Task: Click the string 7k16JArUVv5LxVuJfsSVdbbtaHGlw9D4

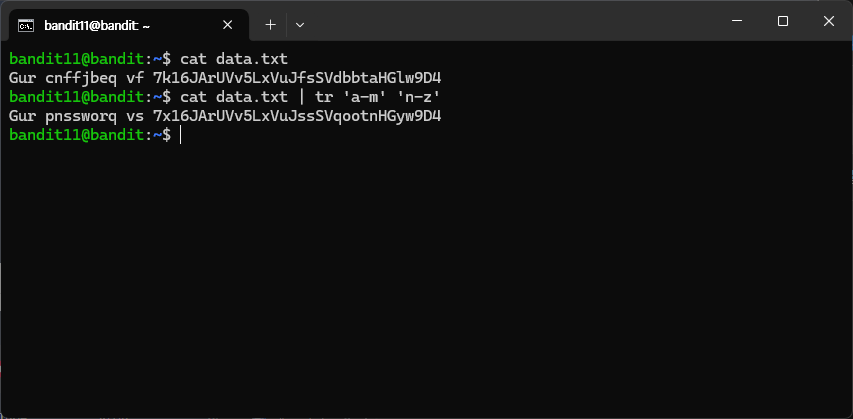Action: point(297,78)
